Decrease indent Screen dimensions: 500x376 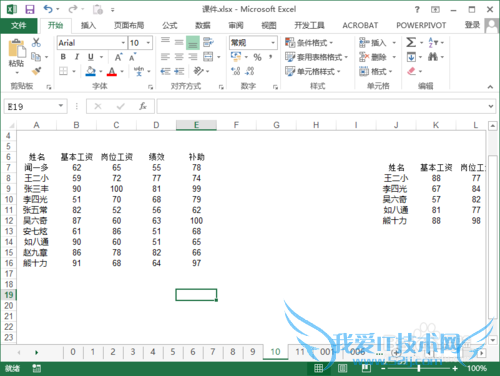tap(165, 71)
